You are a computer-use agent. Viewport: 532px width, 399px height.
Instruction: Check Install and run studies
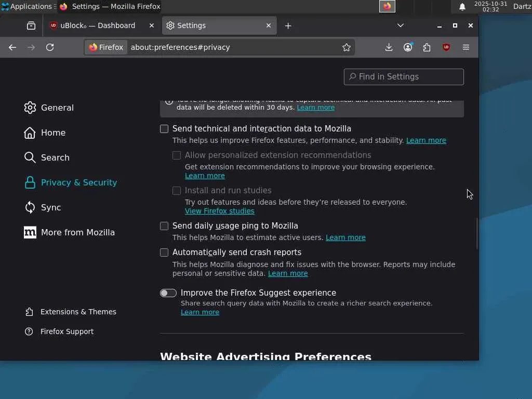click(x=177, y=191)
